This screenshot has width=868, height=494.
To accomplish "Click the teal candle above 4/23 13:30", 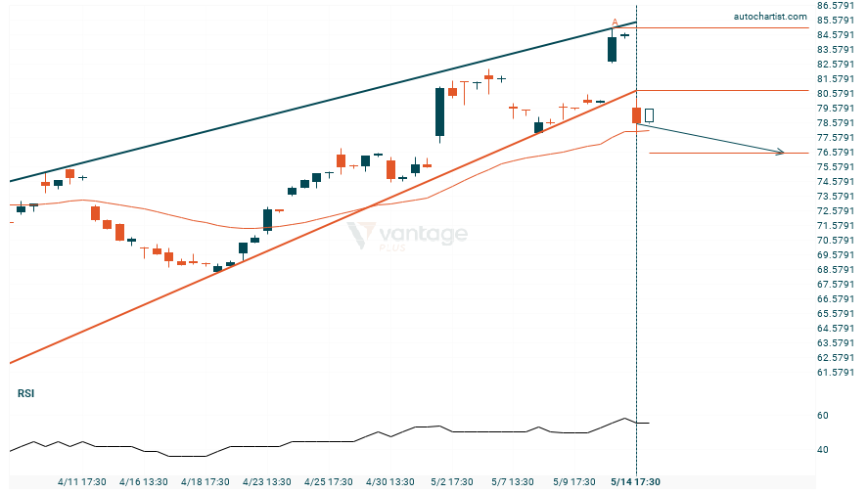I will click(x=267, y=219).
